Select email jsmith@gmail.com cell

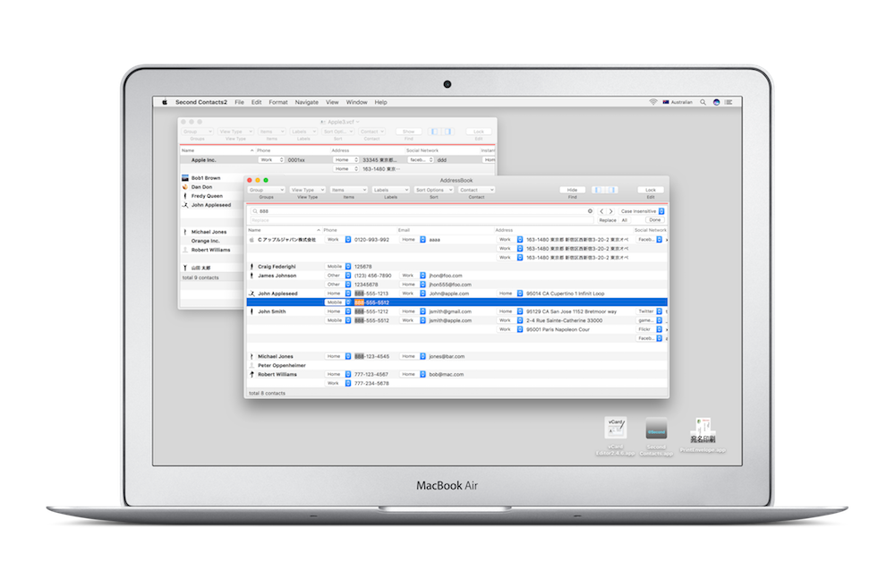[450, 311]
